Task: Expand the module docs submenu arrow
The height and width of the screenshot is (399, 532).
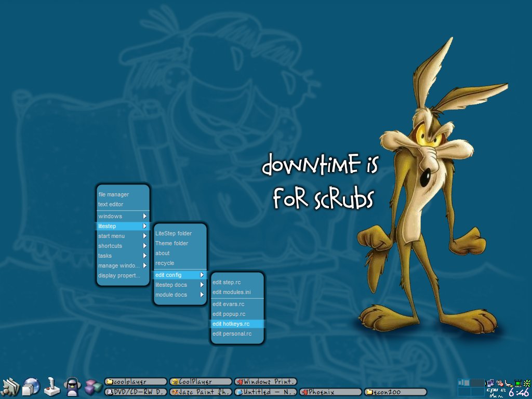Action: [202, 295]
